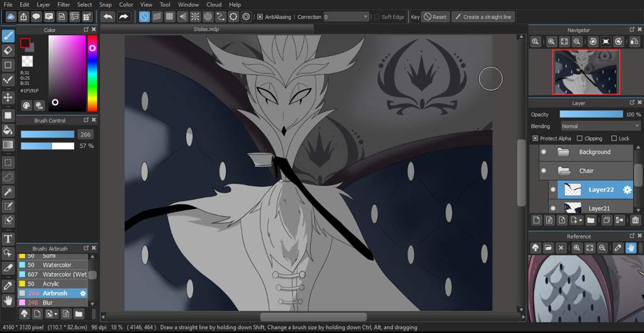This screenshot has height=333, width=644.
Task: Select the Hand tool in left toolbar
Action: tap(8, 300)
